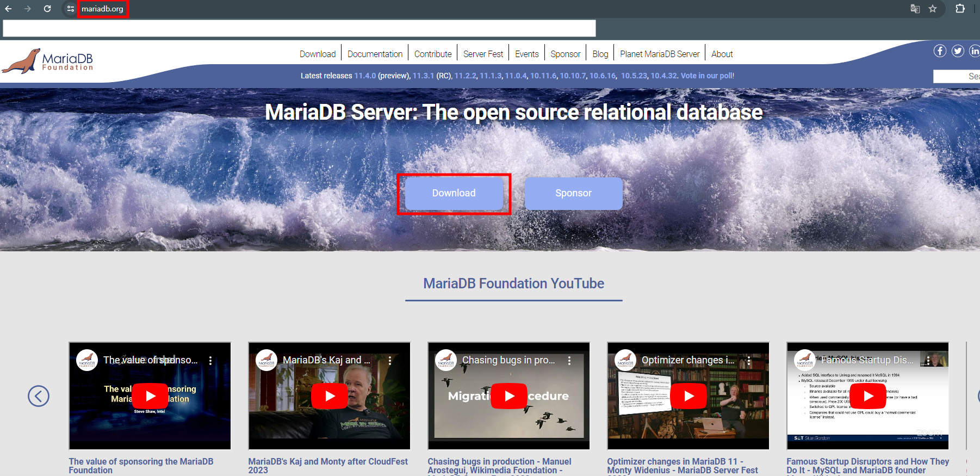The image size is (980, 476).
Task: Click the large Sponsor button on banner
Action: (x=573, y=193)
